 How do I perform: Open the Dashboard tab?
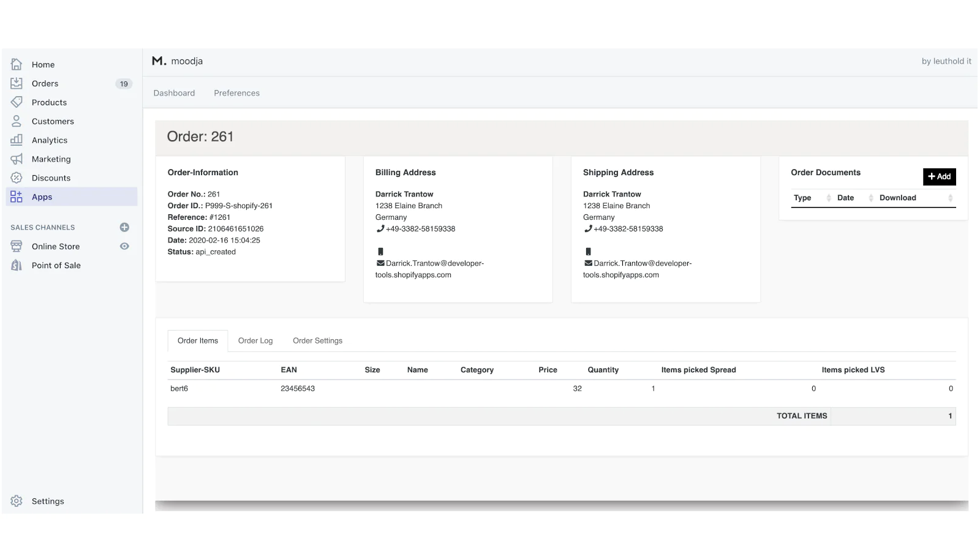(174, 93)
